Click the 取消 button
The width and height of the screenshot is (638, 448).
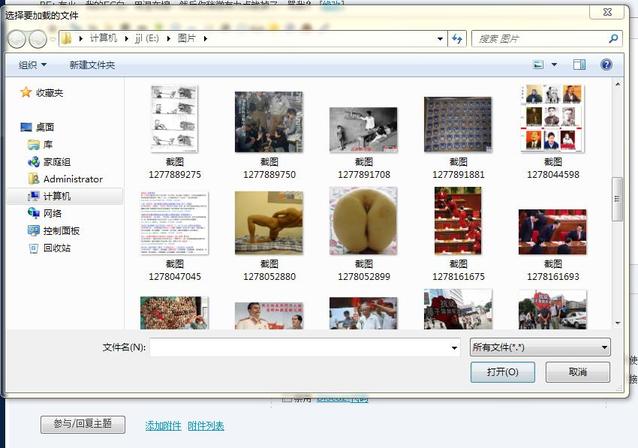(x=577, y=372)
